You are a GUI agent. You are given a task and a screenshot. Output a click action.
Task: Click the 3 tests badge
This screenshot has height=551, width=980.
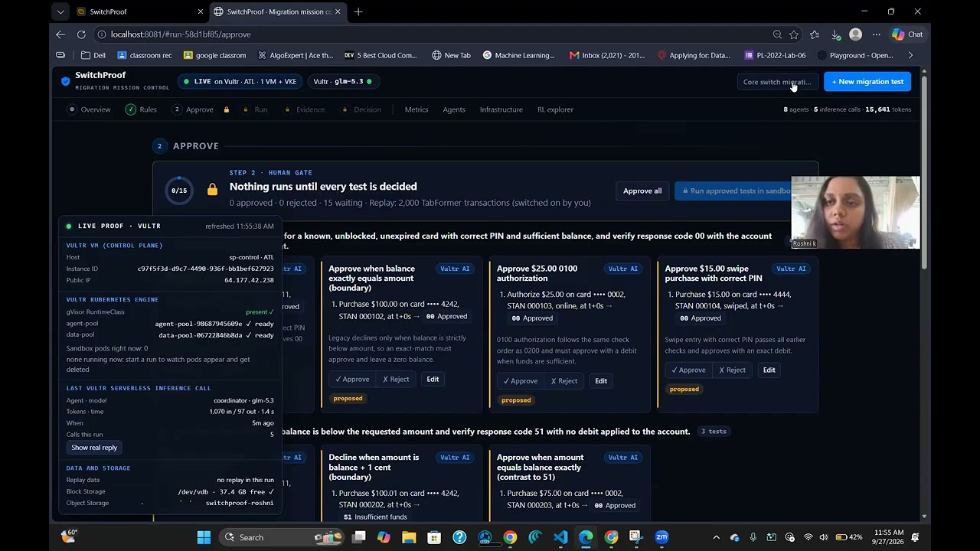pos(714,432)
